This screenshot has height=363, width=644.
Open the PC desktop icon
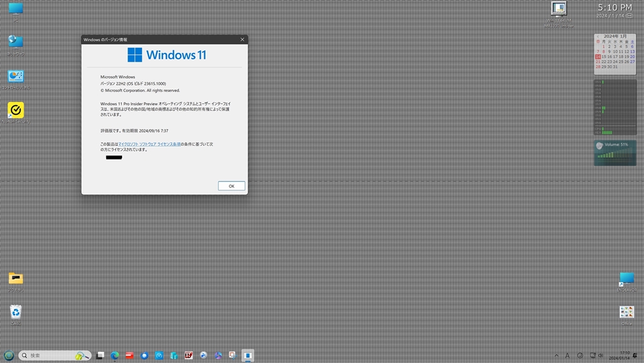point(16,12)
